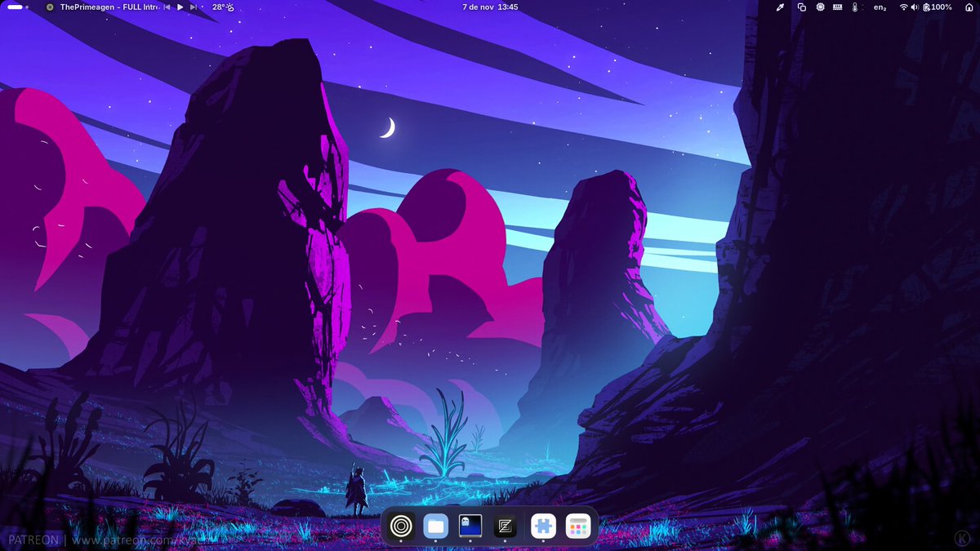Open the volume speaker indicator
The height and width of the screenshot is (551, 980).
point(915,7)
